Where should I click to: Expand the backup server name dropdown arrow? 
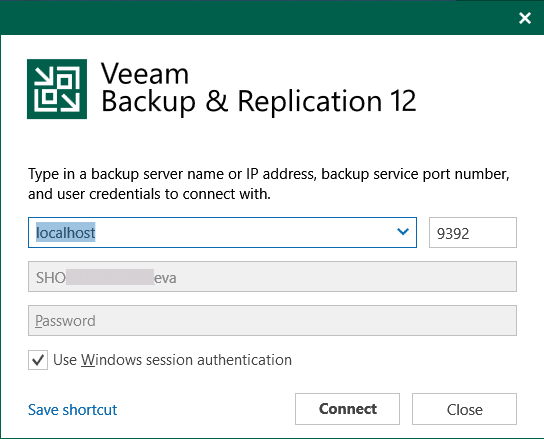(402, 232)
